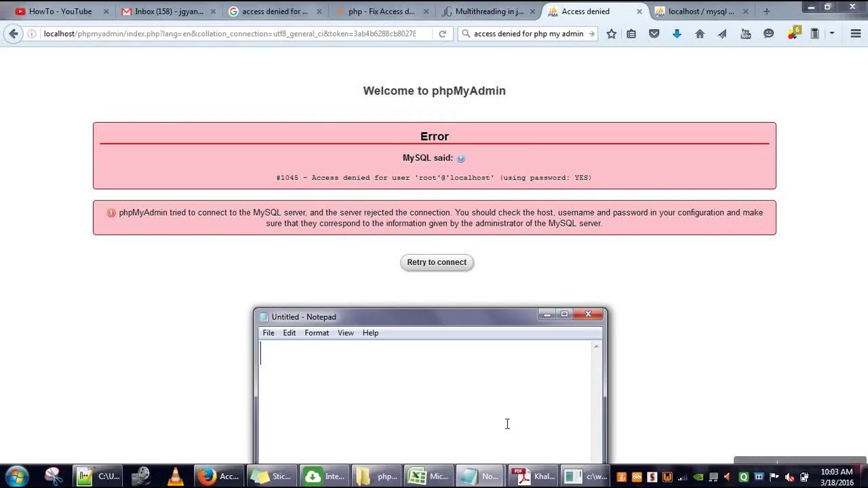Open the bookmarks list icon
868x488 pixels.
(631, 34)
